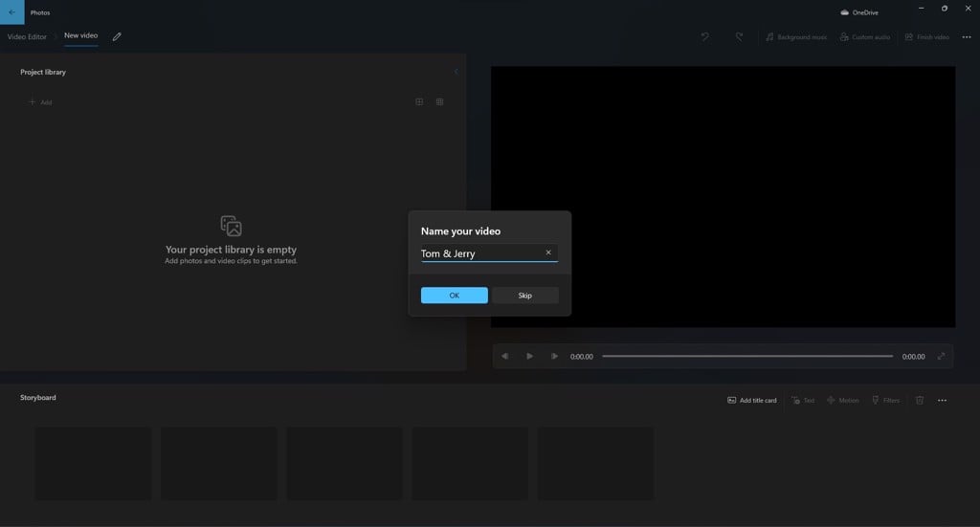Open the OneDrive status
980x527 pixels.
pos(859,12)
